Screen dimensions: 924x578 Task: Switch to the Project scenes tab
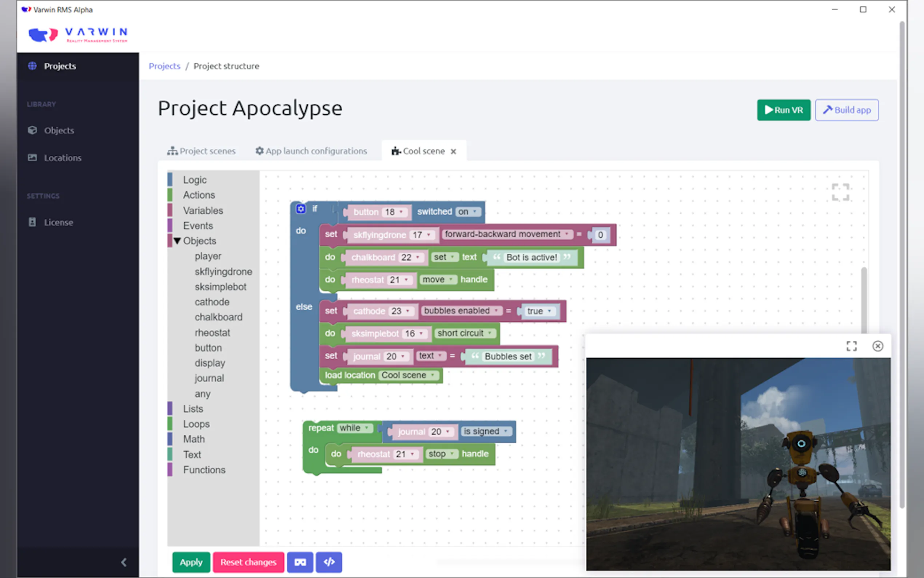(201, 151)
